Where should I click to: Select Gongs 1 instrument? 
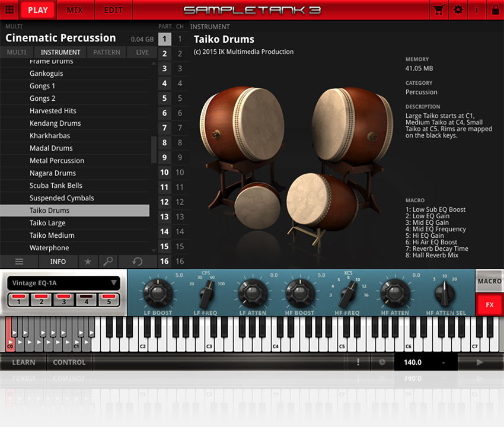tap(75, 86)
